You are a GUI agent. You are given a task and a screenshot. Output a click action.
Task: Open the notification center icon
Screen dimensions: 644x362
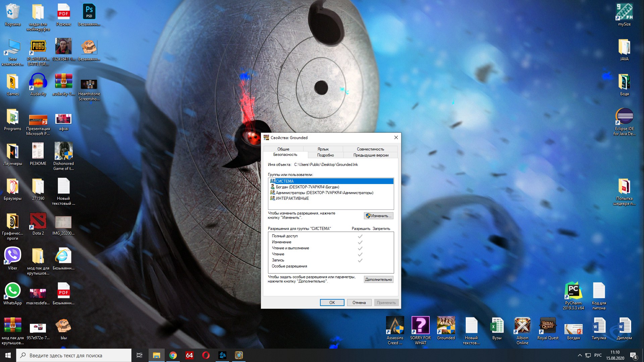(x=633, y=355)
